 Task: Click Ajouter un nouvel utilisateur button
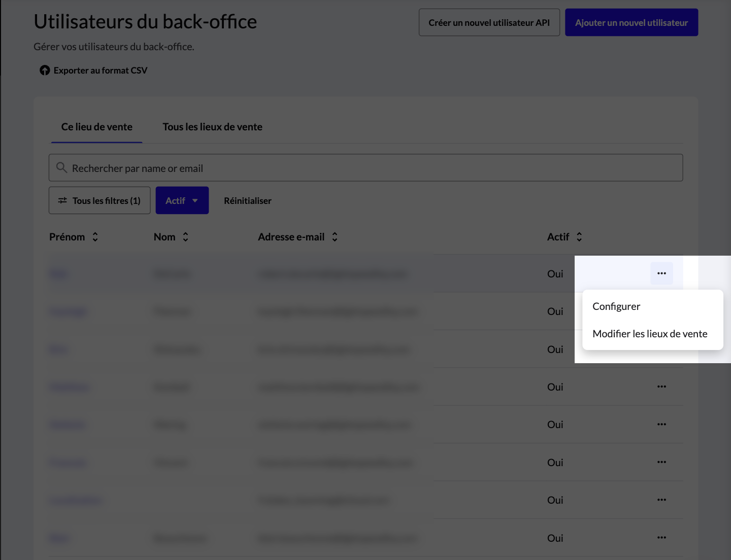[632, 22]
